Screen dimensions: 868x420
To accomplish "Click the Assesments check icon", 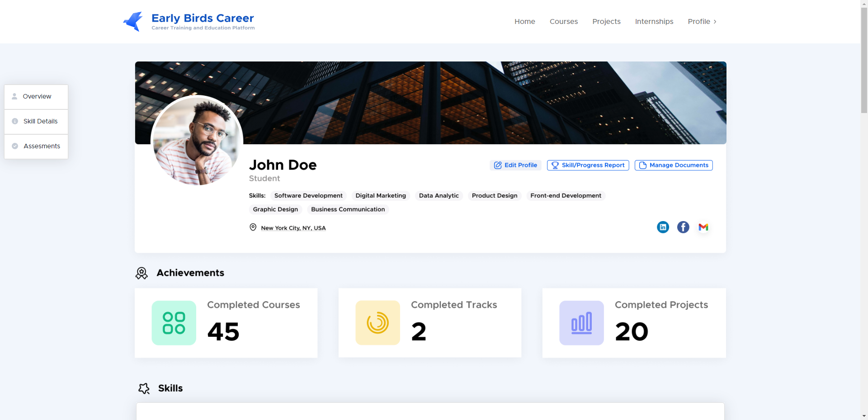I will (x=15, y=146).
